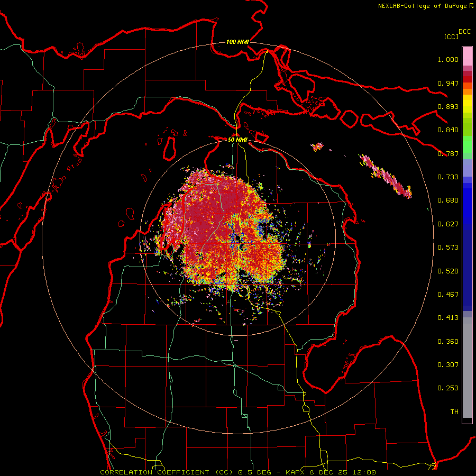Click the 0.413 color scale value

tap(448, 318)
